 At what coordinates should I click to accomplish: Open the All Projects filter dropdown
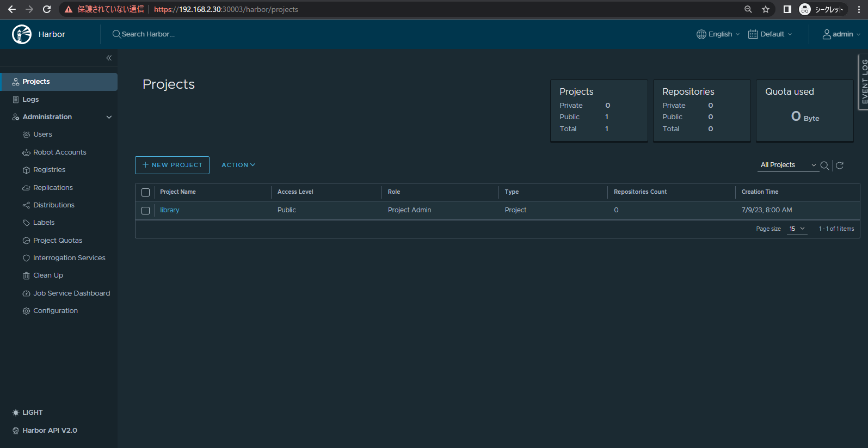coord(788,165)
